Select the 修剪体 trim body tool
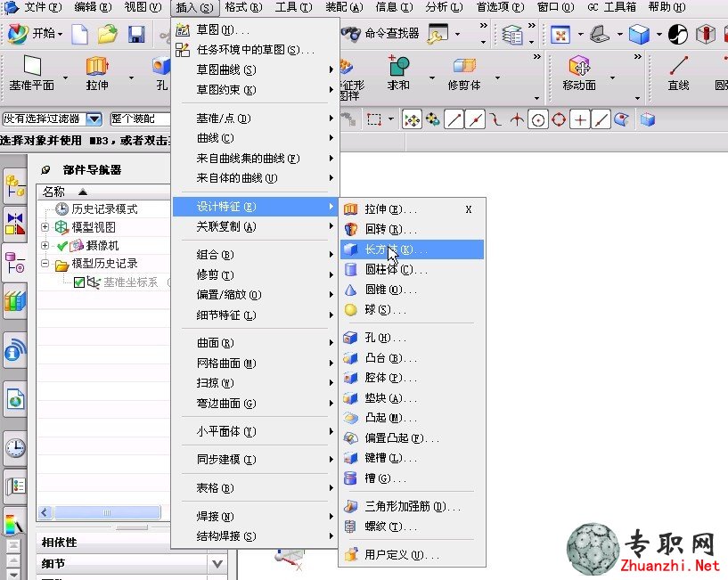 tap(464, 73)
